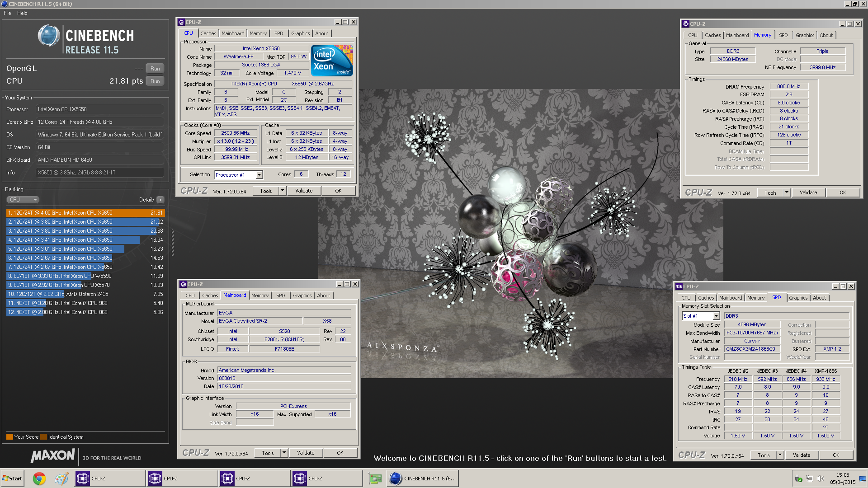This screenshot has height=488, width=868.
Task: Open Tools dropdown arrow in Memory window
Action: [787, 192]
